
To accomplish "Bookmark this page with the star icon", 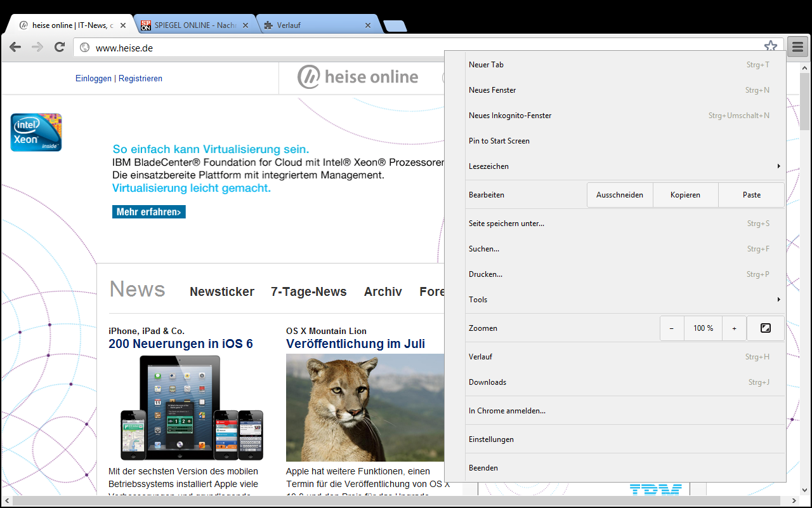I will pyautogui.click(x=771, y=47).
